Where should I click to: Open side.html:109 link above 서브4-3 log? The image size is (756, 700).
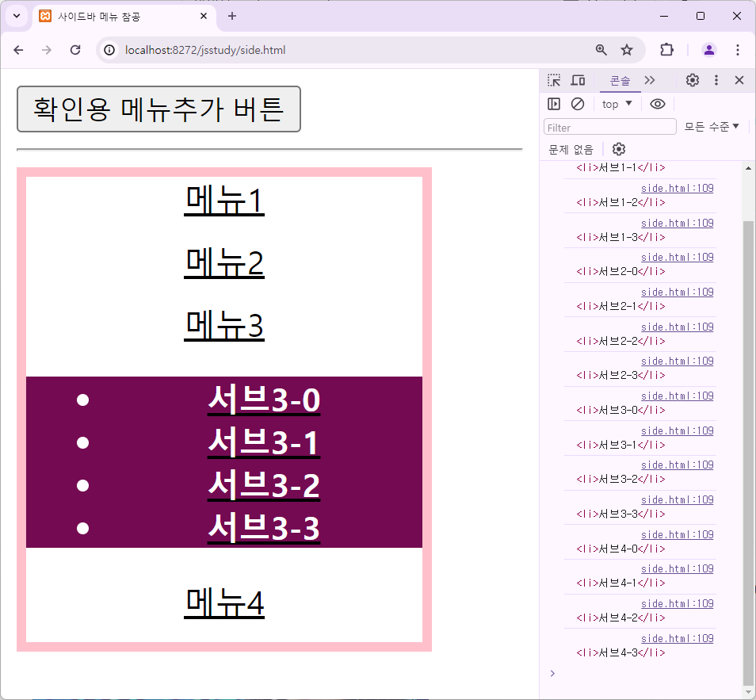(677, 638)
